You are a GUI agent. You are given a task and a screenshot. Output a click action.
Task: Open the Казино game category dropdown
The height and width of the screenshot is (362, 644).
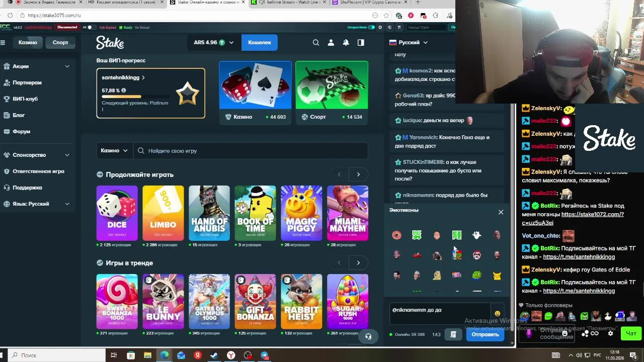[114, 151]
